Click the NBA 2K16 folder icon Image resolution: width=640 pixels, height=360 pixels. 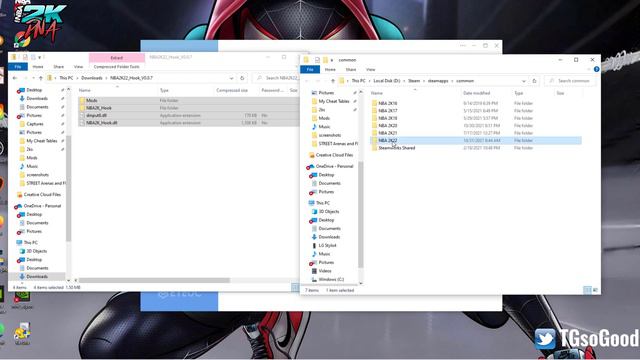tap(374, 103)
